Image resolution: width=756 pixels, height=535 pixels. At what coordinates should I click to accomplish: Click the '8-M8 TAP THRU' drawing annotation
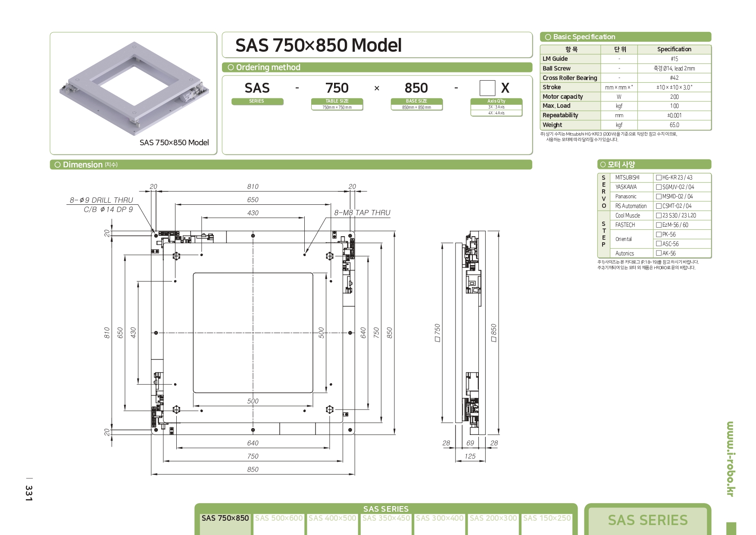point(362,213)
